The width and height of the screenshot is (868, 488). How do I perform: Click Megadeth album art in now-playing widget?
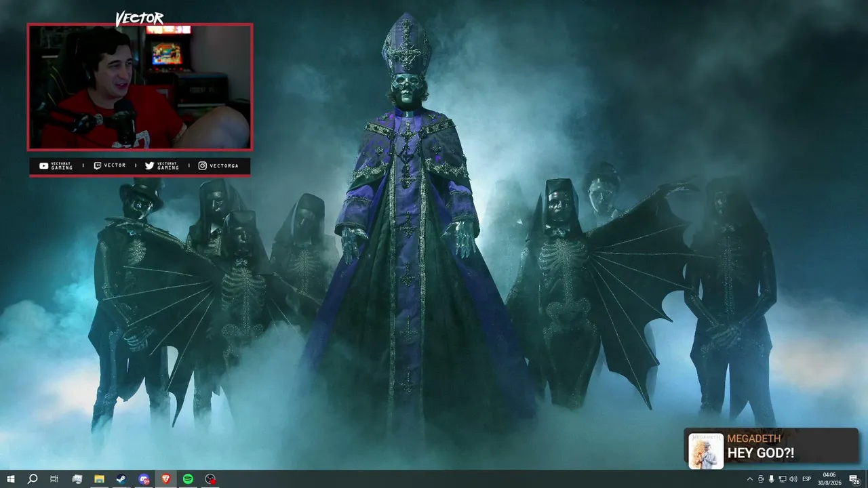[x=706, y=451]
